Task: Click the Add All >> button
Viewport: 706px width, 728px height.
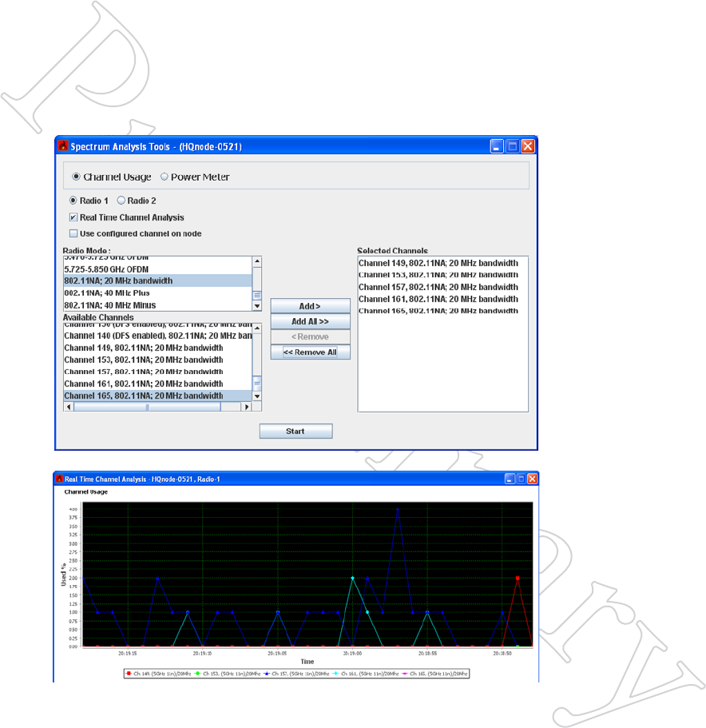Action: [x=310, y=321]
